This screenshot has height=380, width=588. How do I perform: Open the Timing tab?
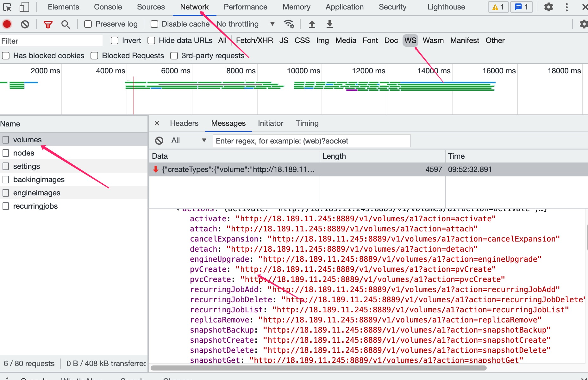[307, 123]
